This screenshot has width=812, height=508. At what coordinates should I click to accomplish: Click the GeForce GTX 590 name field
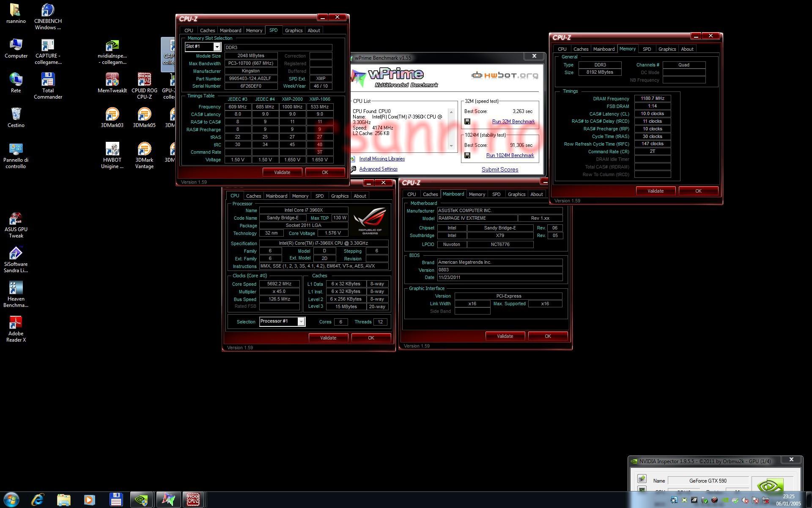tap(708, 481)
